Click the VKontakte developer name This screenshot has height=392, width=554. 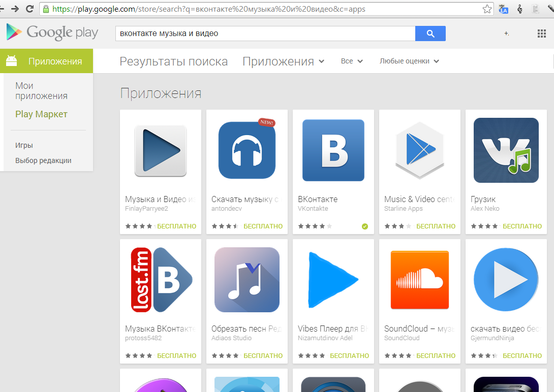tap(313, 209)
